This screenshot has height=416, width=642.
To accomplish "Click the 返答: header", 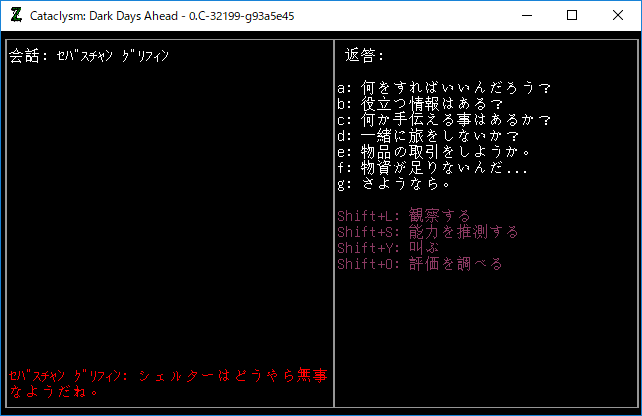I will click(x=364, y=55).
